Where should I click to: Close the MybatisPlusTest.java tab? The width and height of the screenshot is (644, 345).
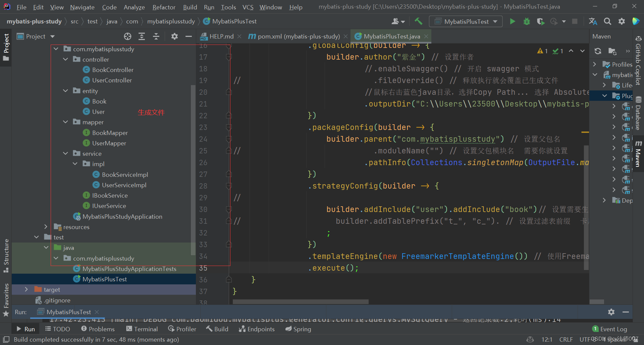click(x=426, y=36)
